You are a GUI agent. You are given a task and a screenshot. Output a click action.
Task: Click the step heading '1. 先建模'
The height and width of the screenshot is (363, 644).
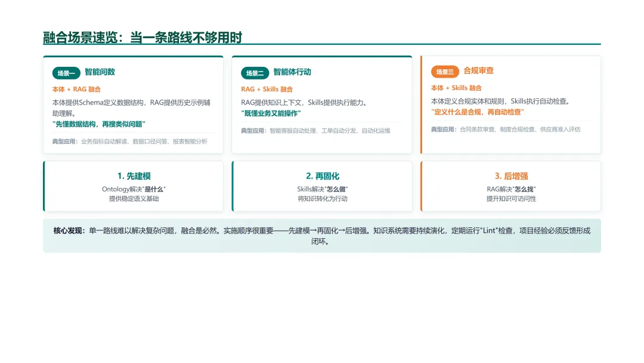134,176
